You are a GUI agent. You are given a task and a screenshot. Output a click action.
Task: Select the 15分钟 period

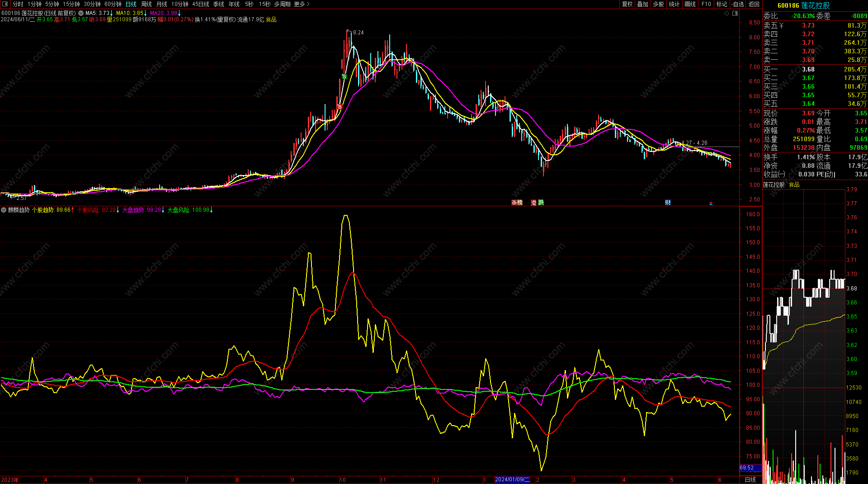(71, 4)
